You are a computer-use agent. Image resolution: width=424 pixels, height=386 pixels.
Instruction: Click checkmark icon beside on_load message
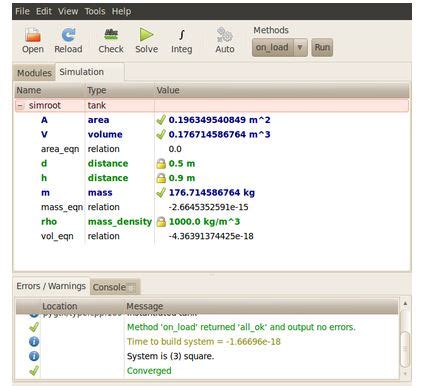coord(34,327)
